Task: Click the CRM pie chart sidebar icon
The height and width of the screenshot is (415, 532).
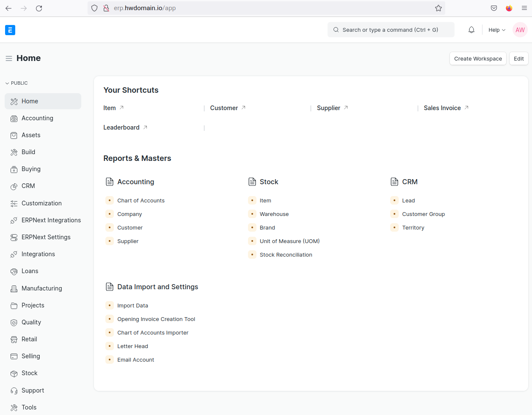Action: point(14,186)
